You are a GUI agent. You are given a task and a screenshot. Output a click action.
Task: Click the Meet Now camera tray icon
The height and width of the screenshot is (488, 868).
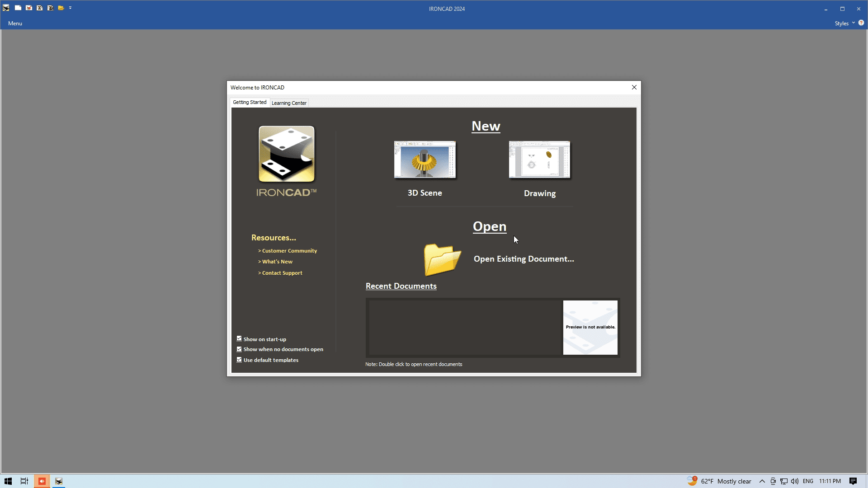tap(773, 481)
